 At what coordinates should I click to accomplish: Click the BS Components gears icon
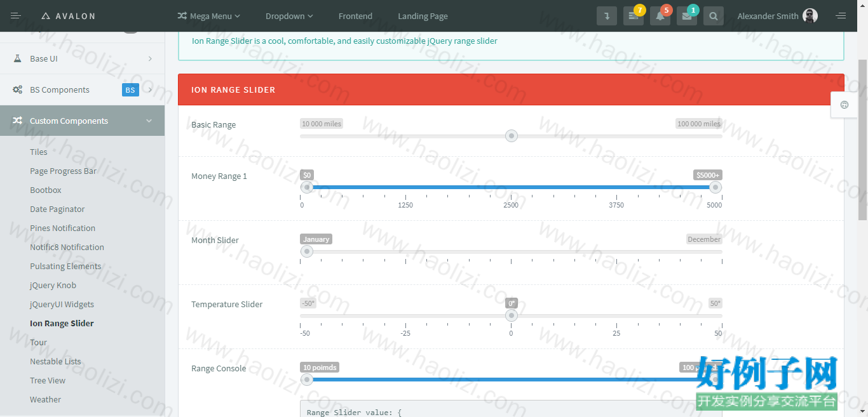18,89
